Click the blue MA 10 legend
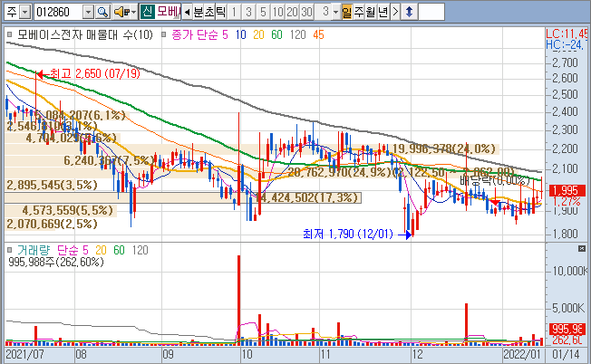This screenshot has width=591, height=364. 240,34
